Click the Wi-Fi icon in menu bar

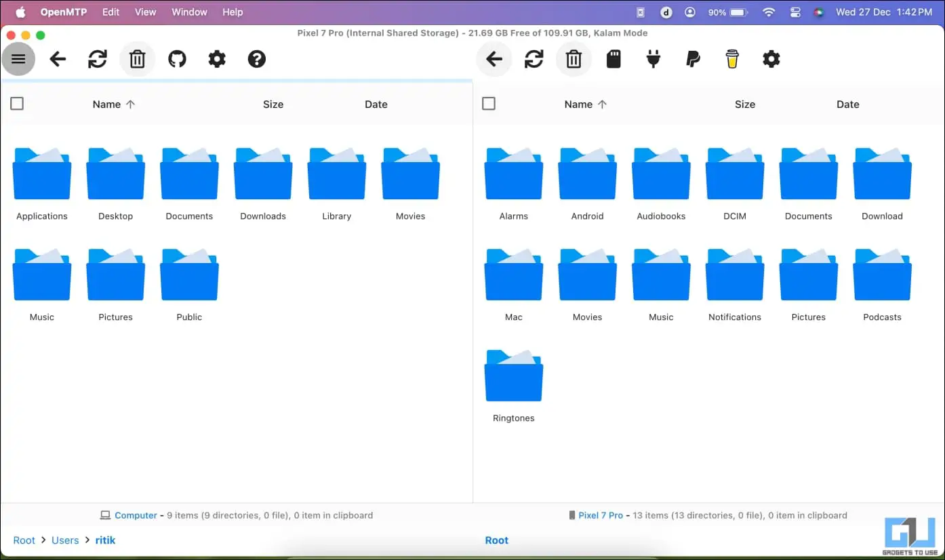pyautogui.click(x=769, y=12)
